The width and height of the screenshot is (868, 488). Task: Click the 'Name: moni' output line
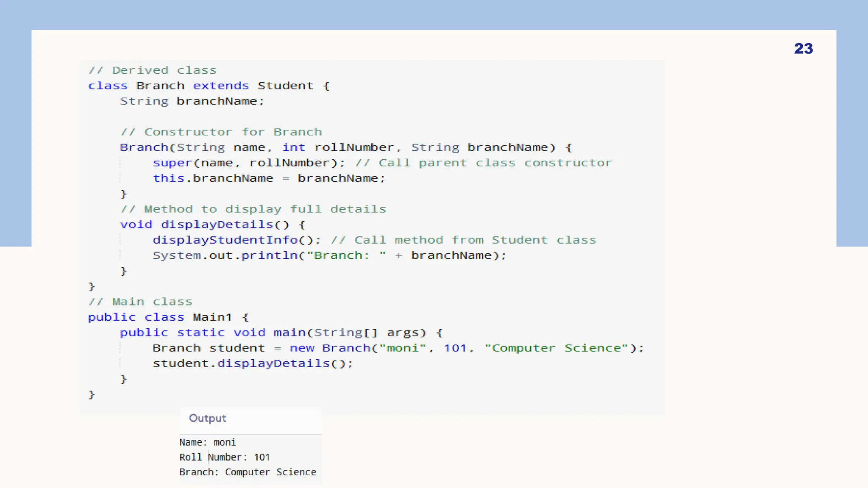tap(207, 442)
